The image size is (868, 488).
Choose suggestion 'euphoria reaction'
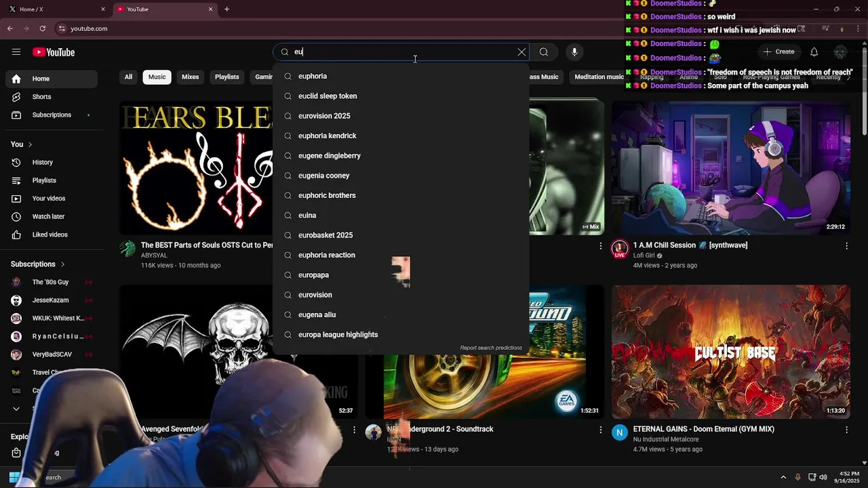point(401,256)
